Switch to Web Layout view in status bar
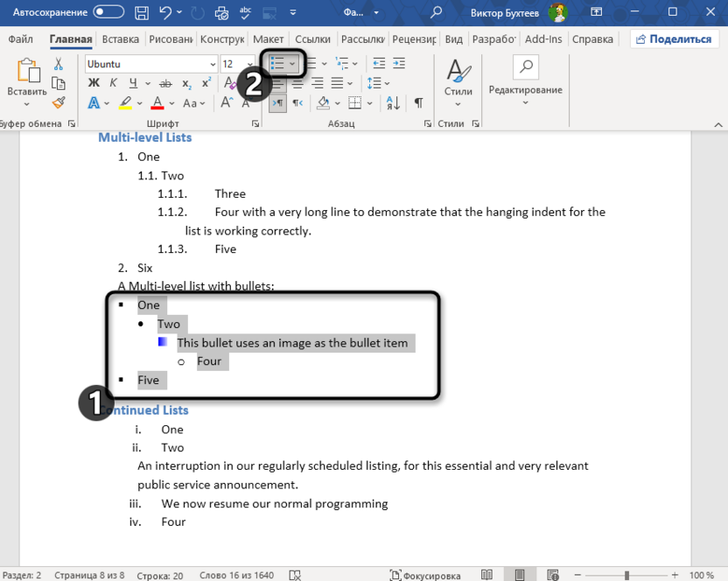 tap(552, 575)
